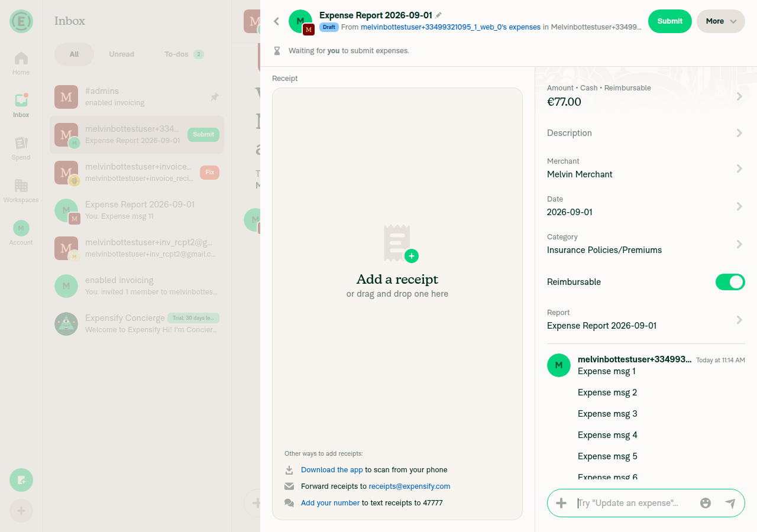Open the #admins chat
The image size is (757, 532).
pyautogui.click(x=137, y=97)
